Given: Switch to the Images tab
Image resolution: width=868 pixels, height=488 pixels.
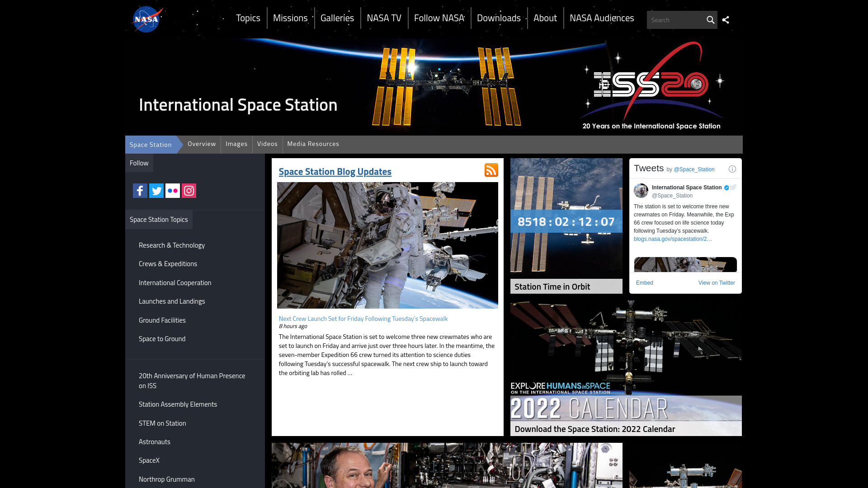Looking at the screenshot, I should pos(236,144).
